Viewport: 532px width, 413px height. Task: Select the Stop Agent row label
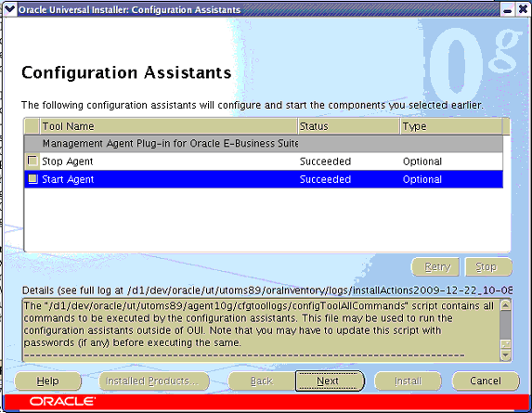67,161
